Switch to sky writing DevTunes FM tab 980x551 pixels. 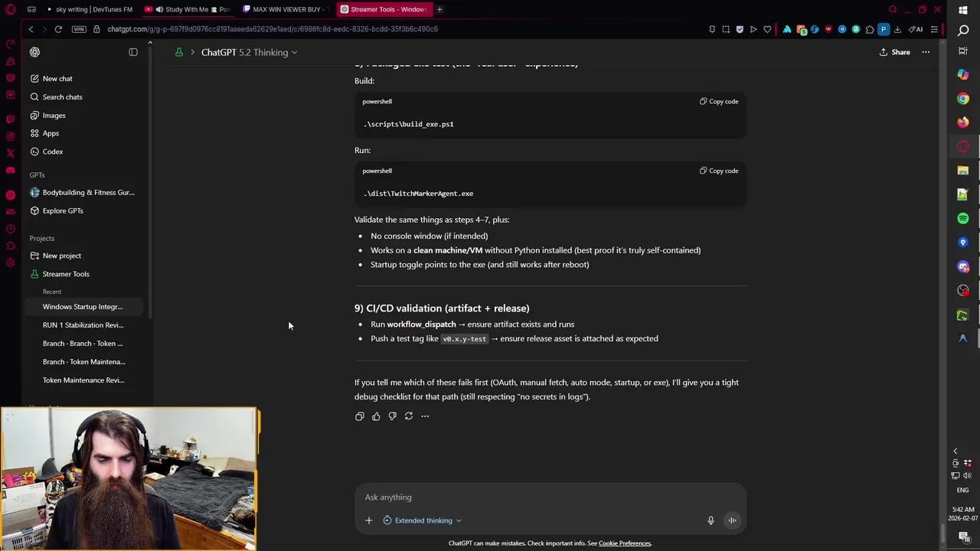pos(90,9)
